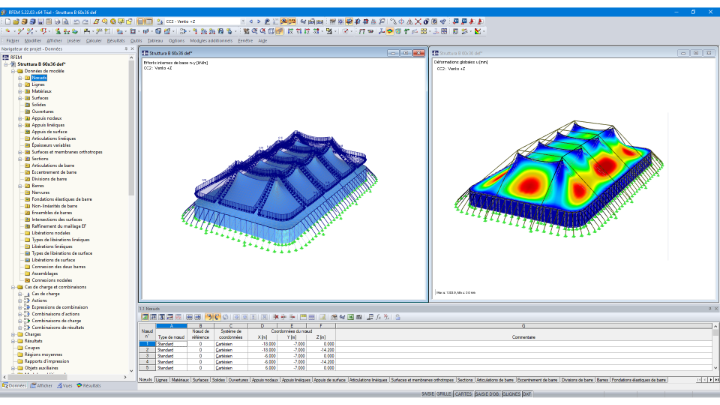The height and width of the screenshot is (405, 720).
Task: Switch to the Sections table tab
Action: (x=465, y=380)
